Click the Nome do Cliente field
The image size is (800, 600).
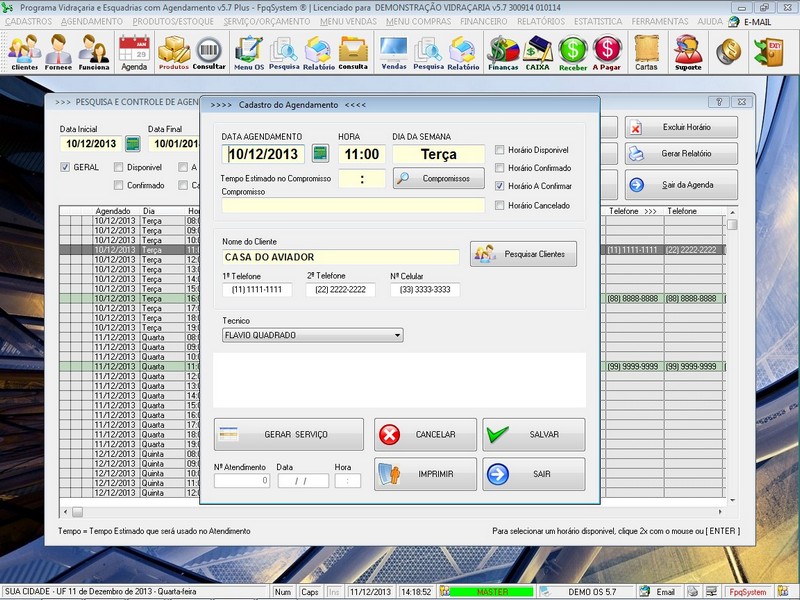tap(340, 257)
